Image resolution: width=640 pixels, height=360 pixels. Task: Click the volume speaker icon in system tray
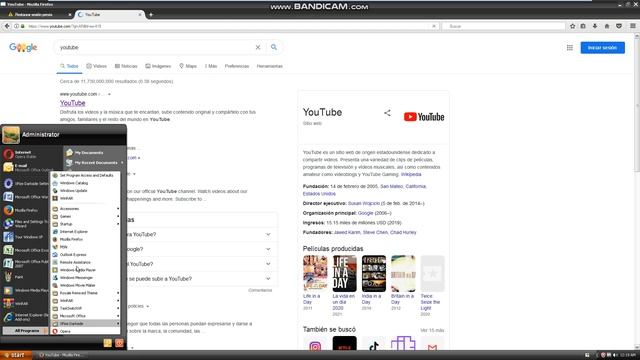coord(615,355)
